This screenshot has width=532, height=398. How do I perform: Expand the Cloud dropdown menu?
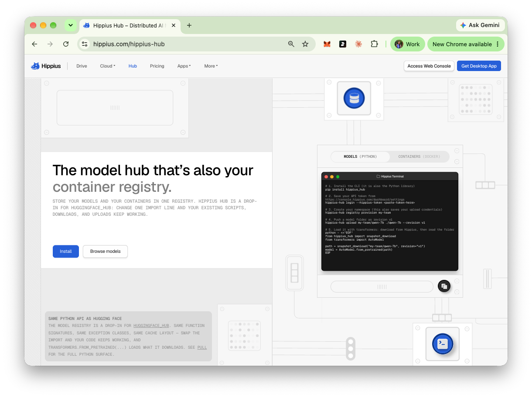pyautogui.click(x=108, y=66)
